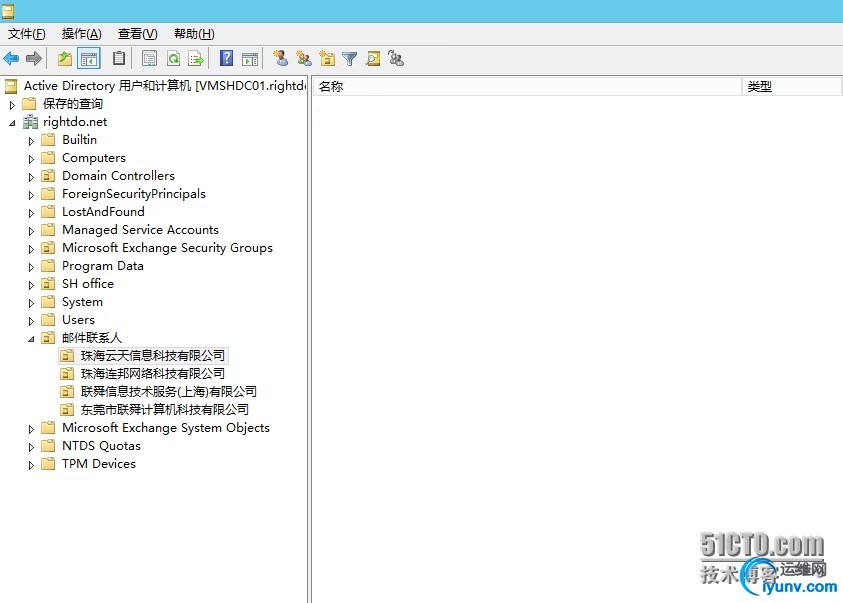Select the Managed Service Accounts label
The image size is (843, 603).
[140, 230]
